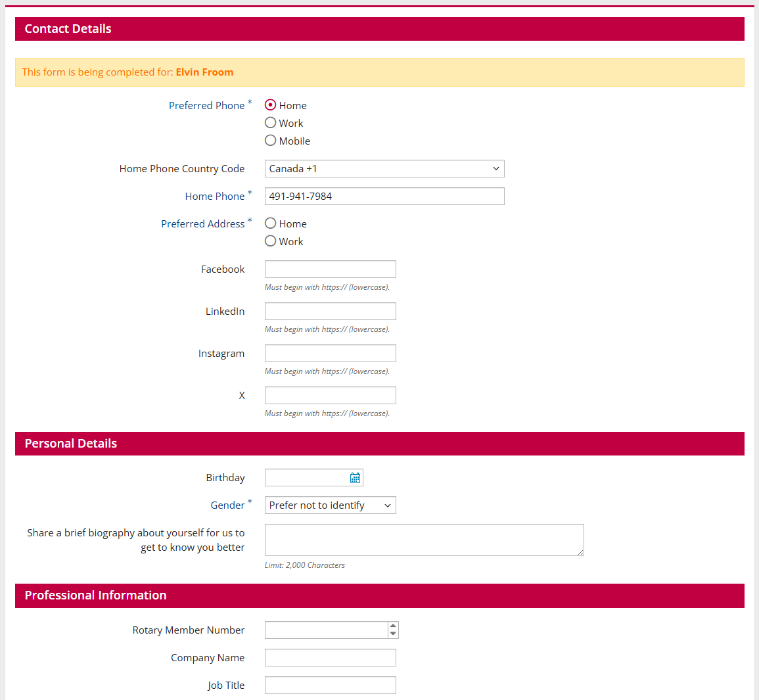Click the Company Name field
Viewport: 759px width, 700px height.
pos(330,657)
